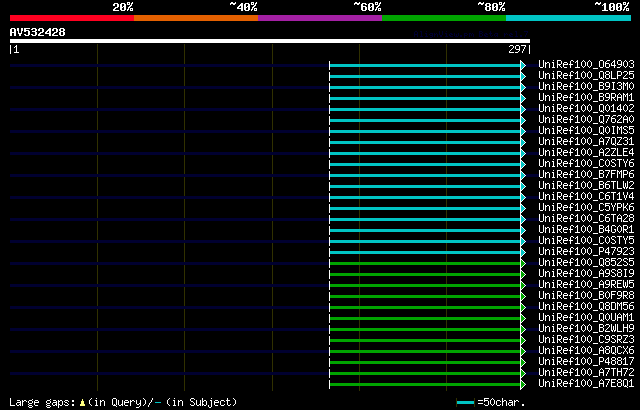
Task: Select the UniRef100_C6T1V4 label
Action: click(587, 197)
